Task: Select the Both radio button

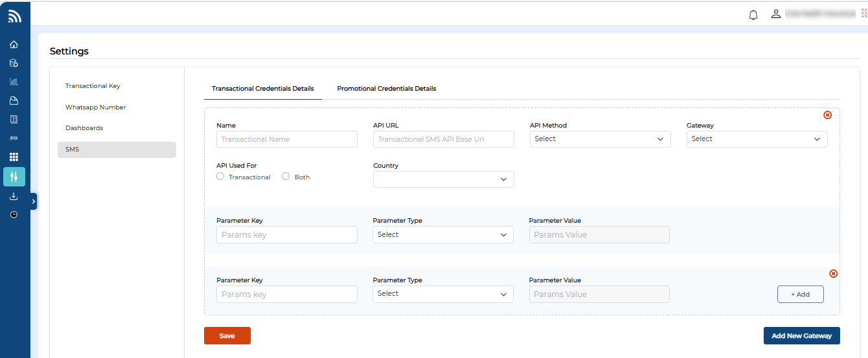Action: coord(286,176)
